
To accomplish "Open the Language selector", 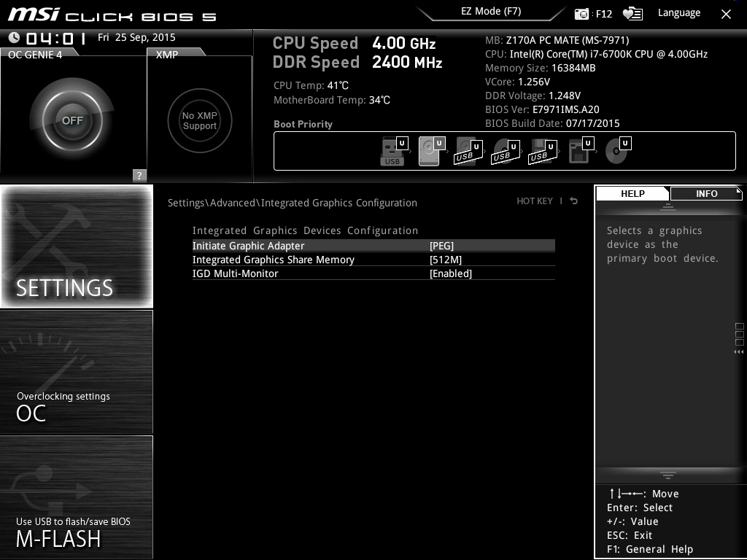I will pos(679,13).
